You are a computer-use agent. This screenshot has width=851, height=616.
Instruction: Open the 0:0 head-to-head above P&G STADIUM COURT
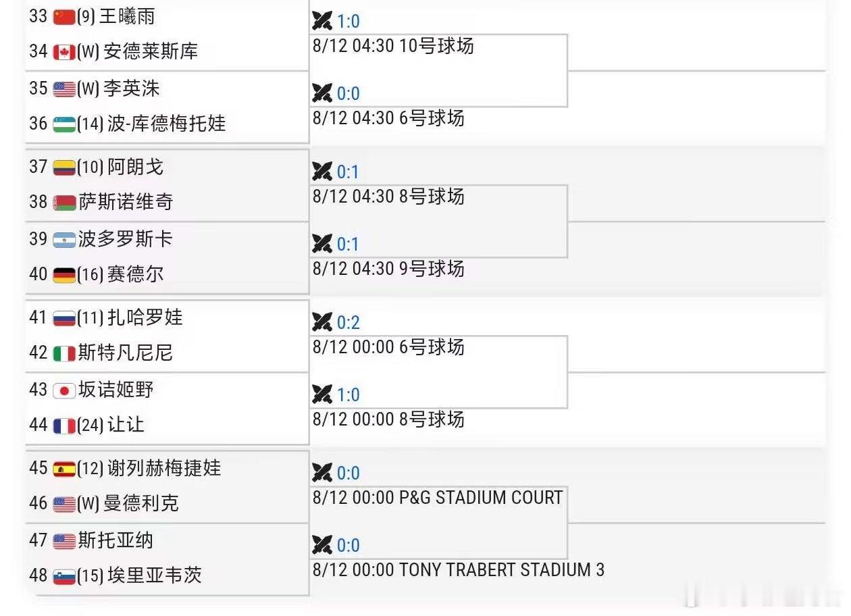click(x=349, y=473)
